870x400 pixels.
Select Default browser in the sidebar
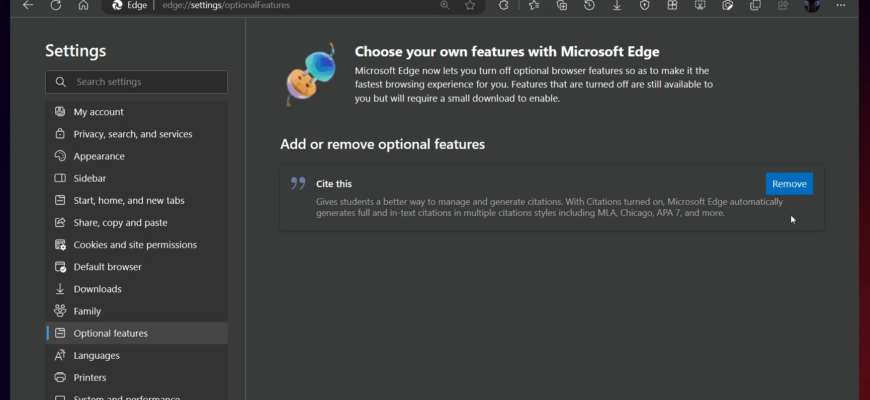point(107,267)
